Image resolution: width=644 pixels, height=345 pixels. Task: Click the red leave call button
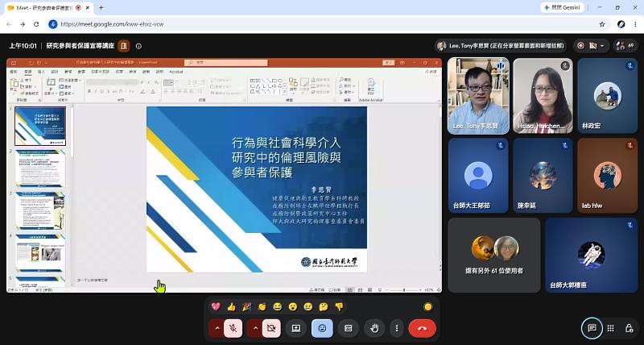[422, 328]
